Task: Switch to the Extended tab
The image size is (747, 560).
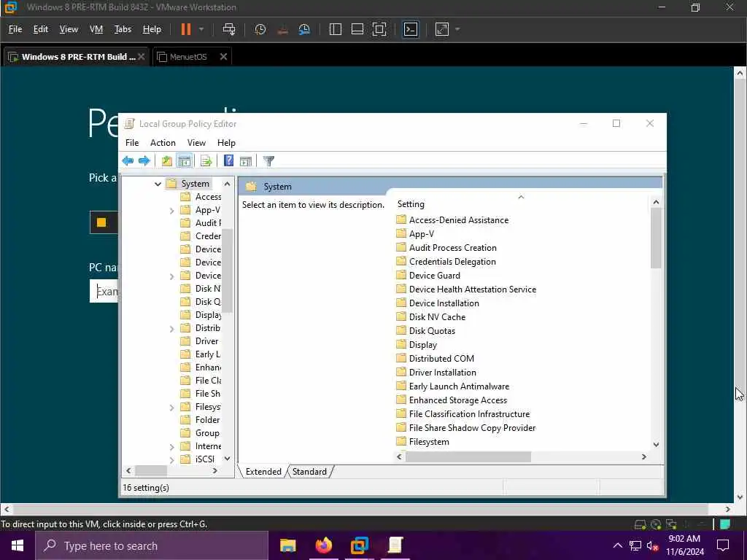Action: [263, 472]
